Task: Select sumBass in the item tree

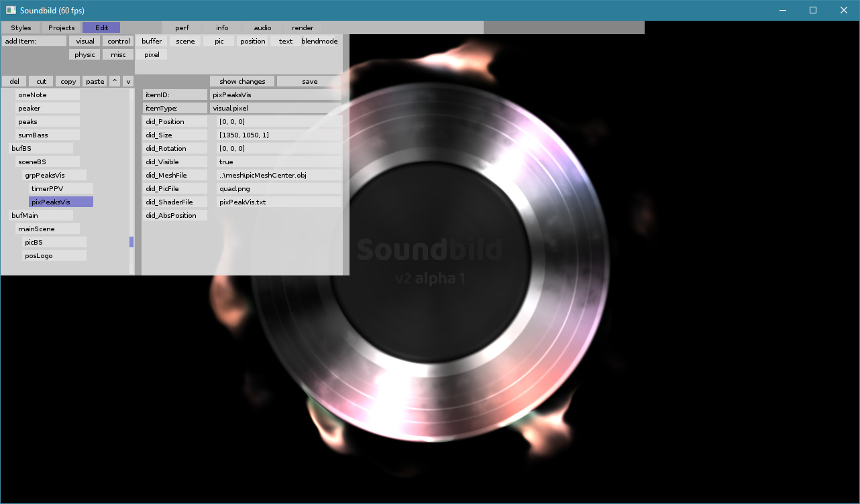Action: (x=48, y=135)
